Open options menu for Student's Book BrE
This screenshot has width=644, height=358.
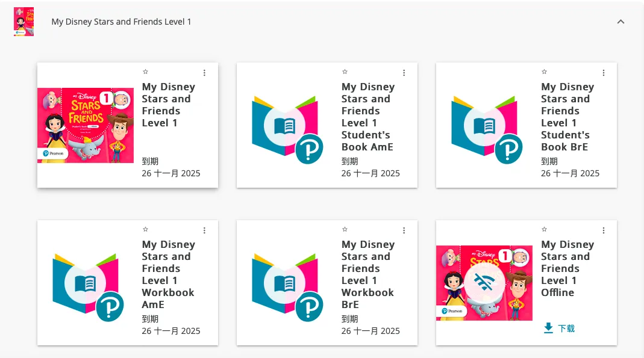point(603,73)
